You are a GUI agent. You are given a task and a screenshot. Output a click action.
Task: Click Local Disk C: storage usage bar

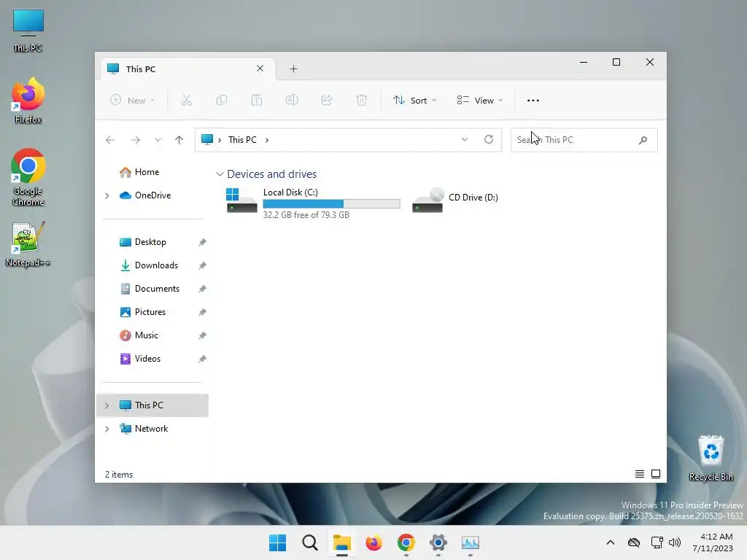click(x=332, y=204)
